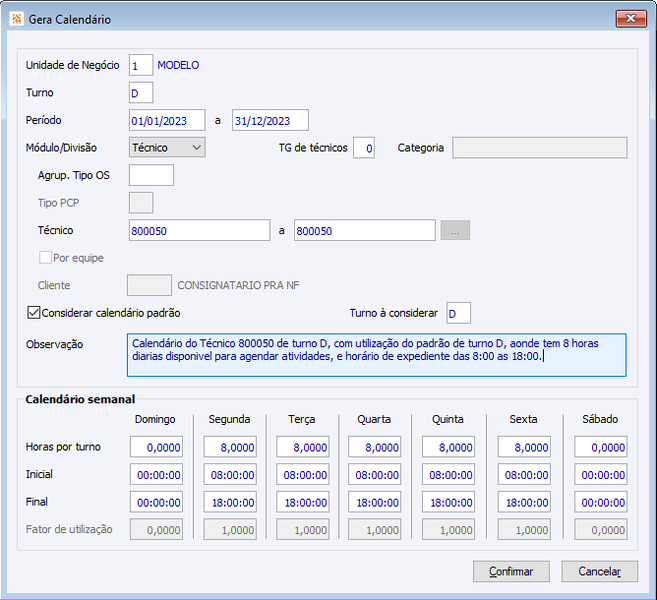Cancel the dialog
657x600 pixels.
600,572
